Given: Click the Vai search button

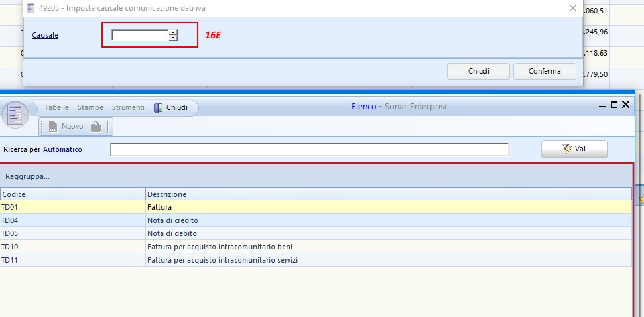Looking at the screenshot, I should click(x=574, y=149).
